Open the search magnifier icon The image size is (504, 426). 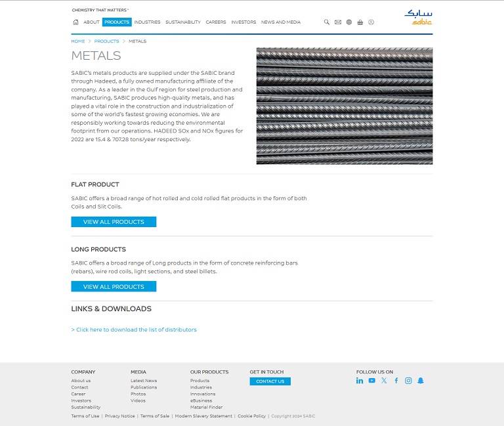[327, 22]
